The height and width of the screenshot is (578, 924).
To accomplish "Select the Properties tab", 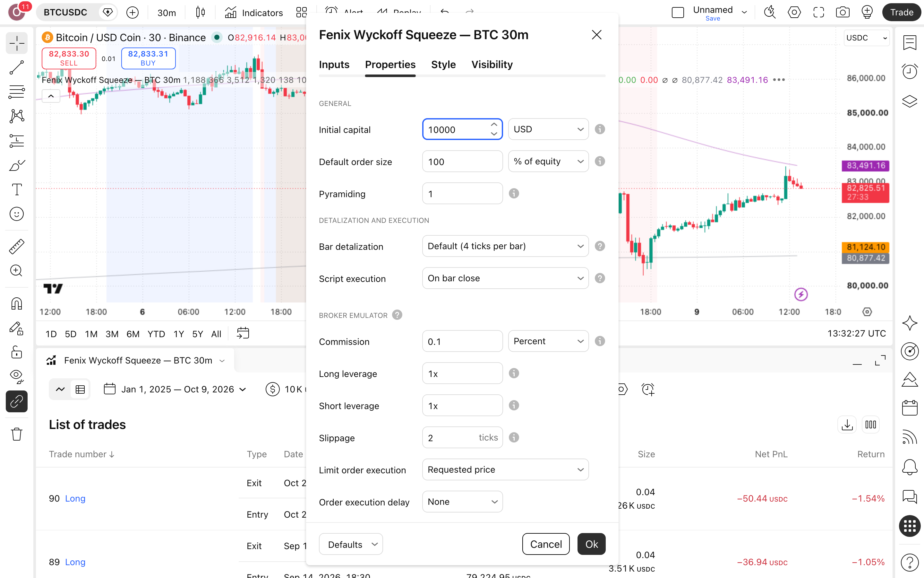I will 390,65.
